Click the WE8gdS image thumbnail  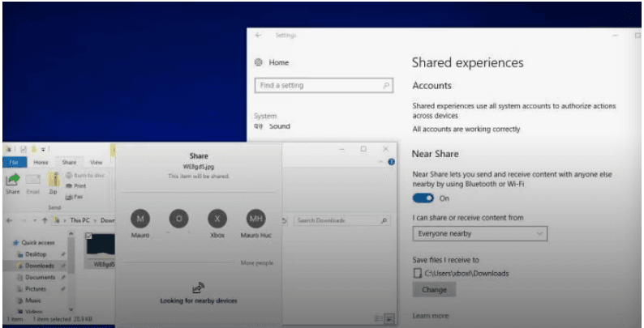101,245
